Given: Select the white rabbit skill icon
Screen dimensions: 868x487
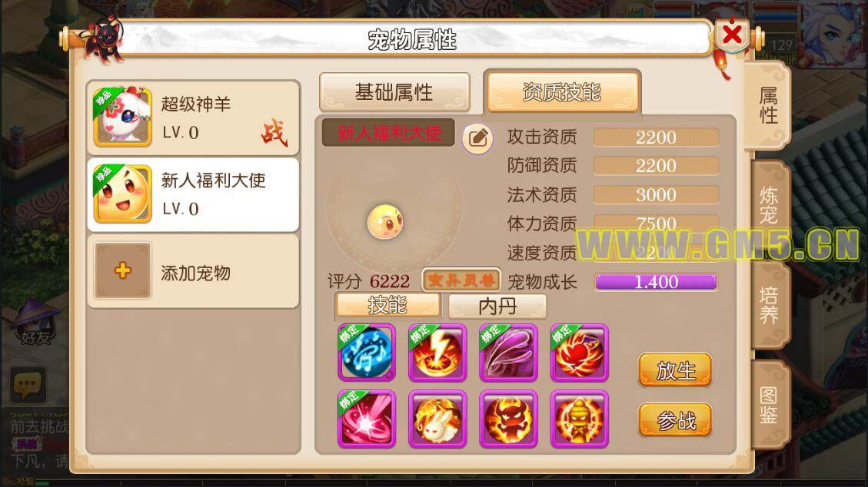Looking at the screenshot, I should 437,419.
